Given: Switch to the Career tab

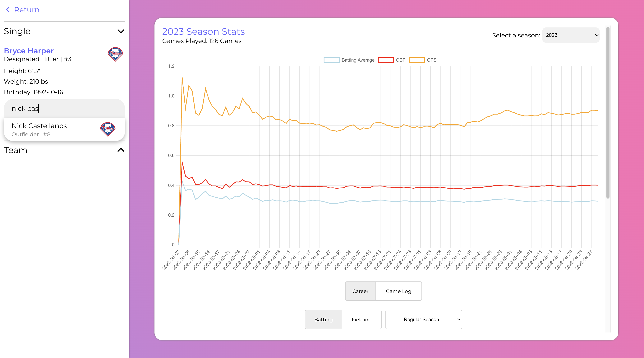Looking at the screenshot, I should pyautogui.click(x=360, y=291).
